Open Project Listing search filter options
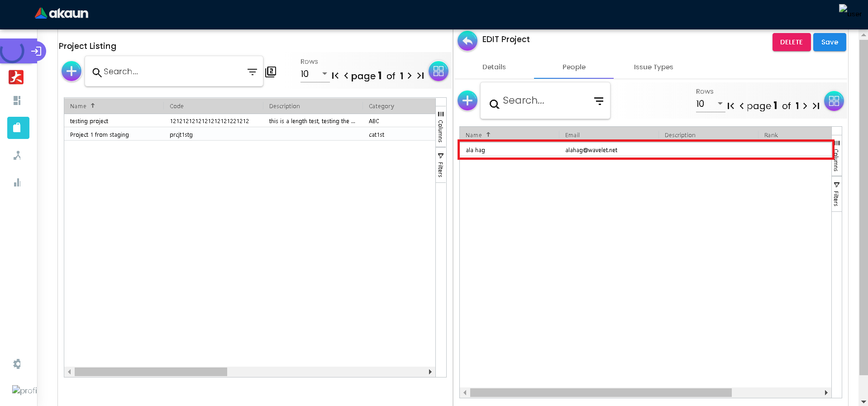868x406 pixels. [252, 72]
